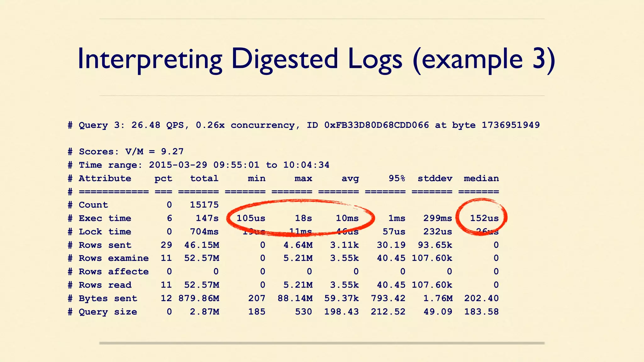The height and width of the screenshot is (362, 644).
Task: Click the Lock time stddev '232us'
Action: [x=438, y=232]
